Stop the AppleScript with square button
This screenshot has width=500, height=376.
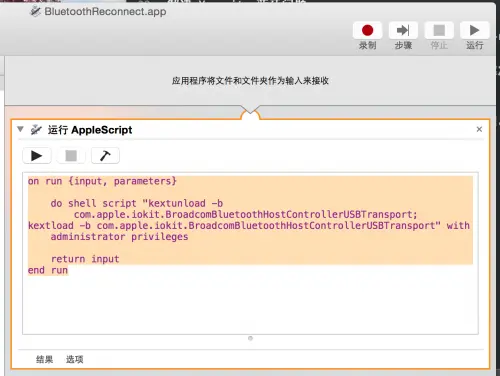(x=71, y=156)
